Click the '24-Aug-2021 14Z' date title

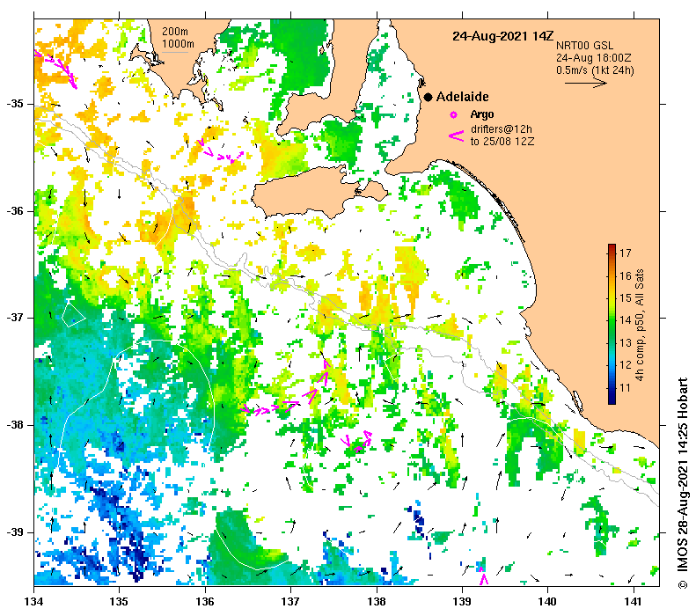[503, 36]
